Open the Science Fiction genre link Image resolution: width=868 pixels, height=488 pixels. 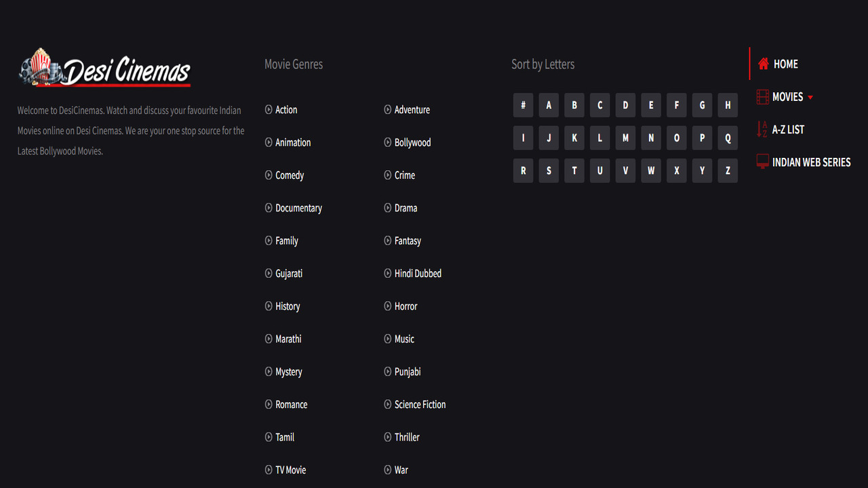coord(420,405)
